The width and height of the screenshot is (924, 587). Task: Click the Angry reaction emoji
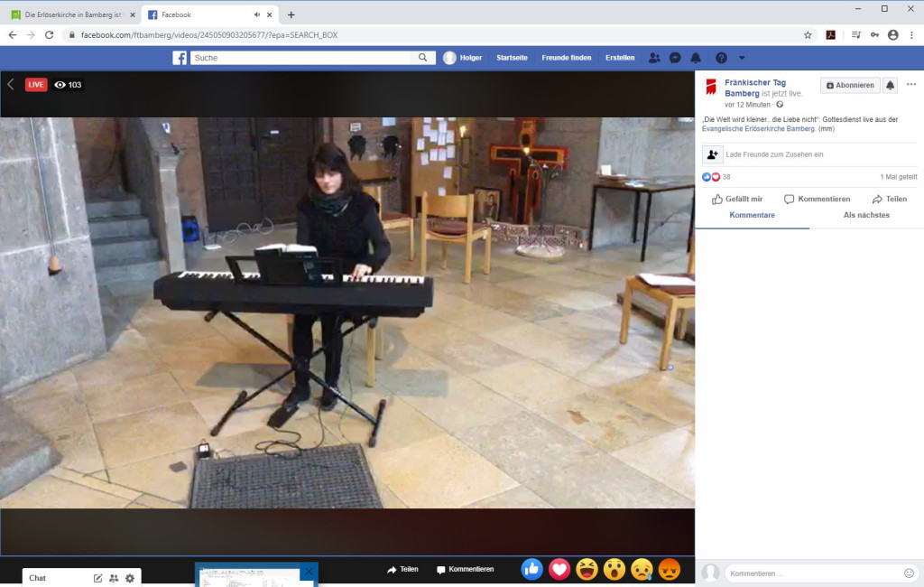point(669,569)
